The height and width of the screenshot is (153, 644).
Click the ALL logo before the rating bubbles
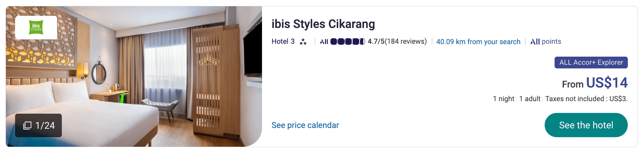click(x=324, y=42)
